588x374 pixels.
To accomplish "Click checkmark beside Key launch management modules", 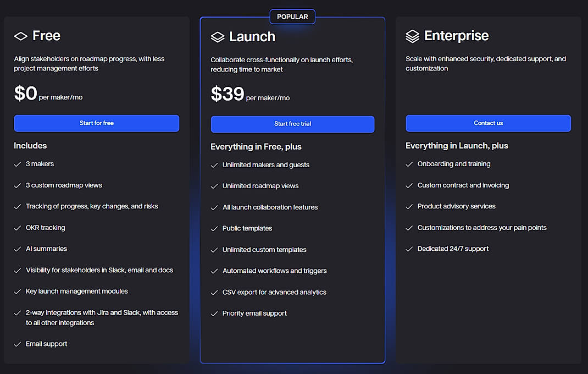I will [x=17, y=291].
